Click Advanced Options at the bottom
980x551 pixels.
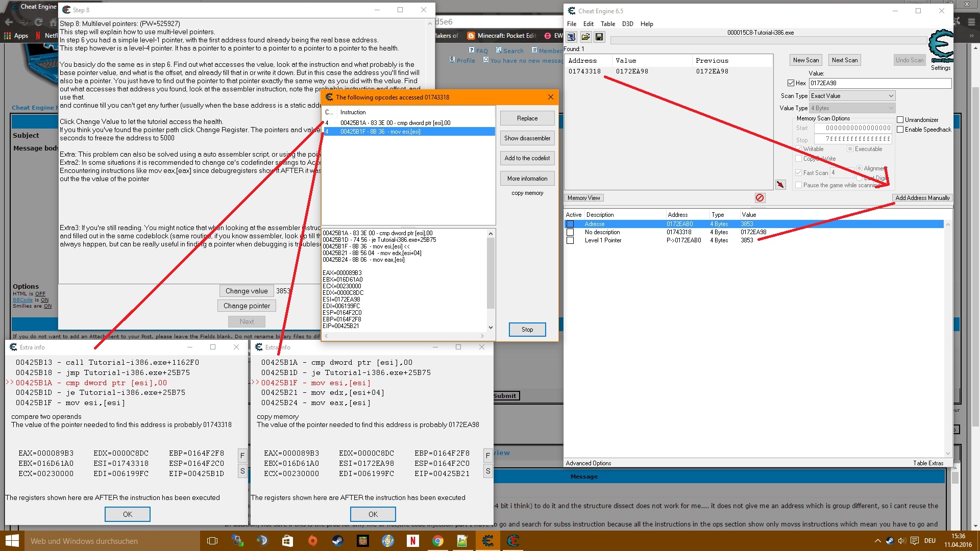coord(589,463)
